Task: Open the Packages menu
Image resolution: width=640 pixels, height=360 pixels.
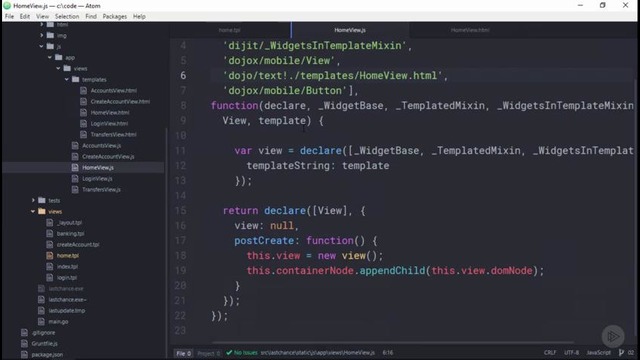Action: (115, 16)
